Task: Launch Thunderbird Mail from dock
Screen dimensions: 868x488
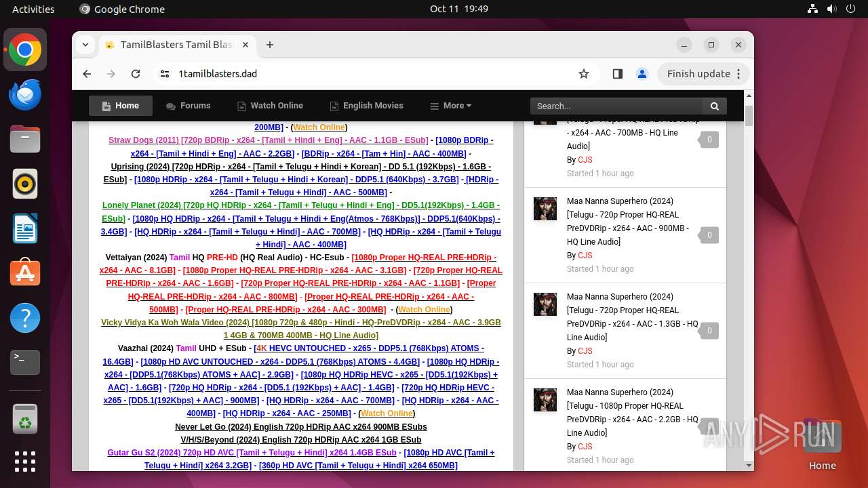Action: pos(25,94)
